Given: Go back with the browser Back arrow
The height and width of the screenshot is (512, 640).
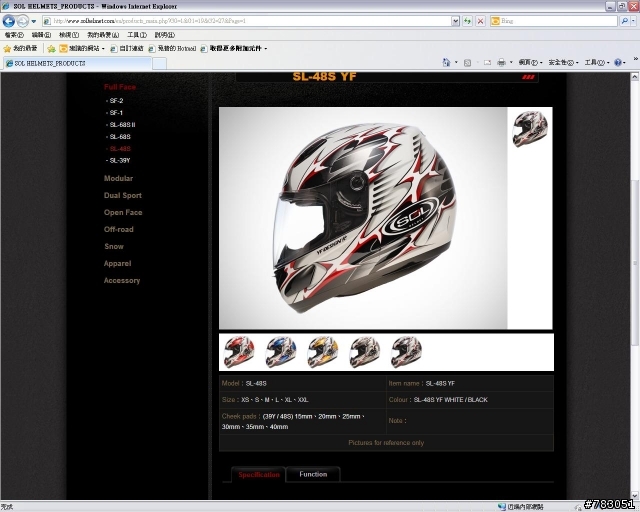Looking at the screenshot, I should click(9, 20).
